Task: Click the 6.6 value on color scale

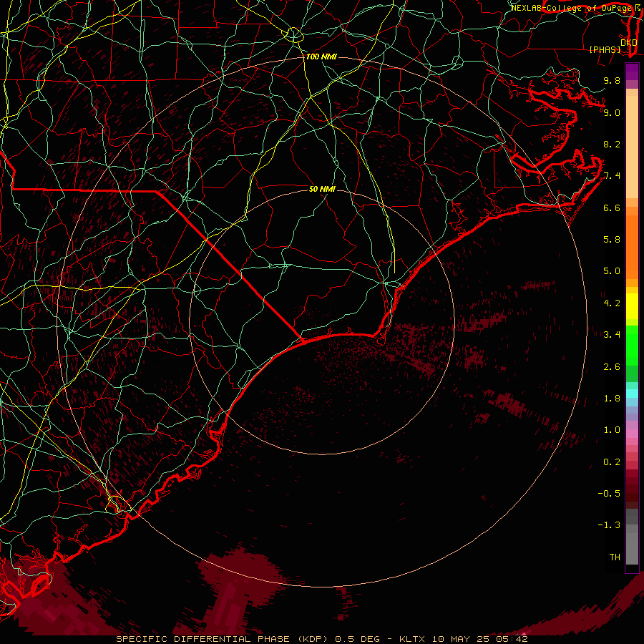Action: pos(612,208)
